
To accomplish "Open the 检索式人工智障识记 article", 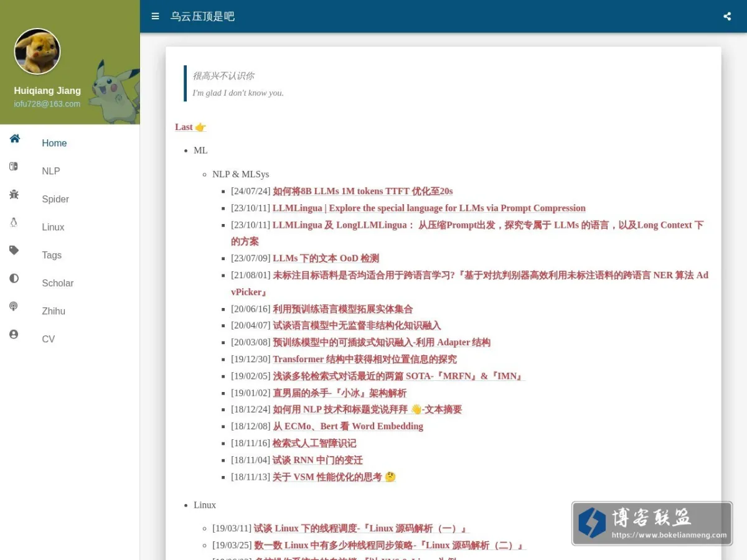I will tap(314, 443).
